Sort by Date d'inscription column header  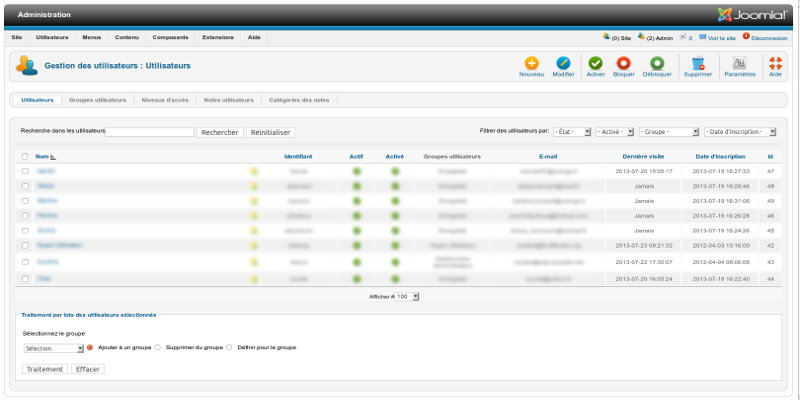(x=720, y=157)
